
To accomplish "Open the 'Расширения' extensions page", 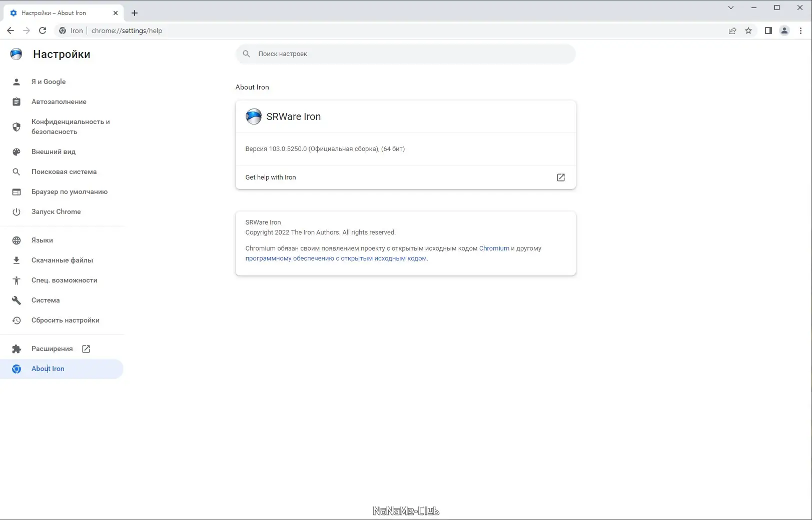I will (x=62, y=348).
